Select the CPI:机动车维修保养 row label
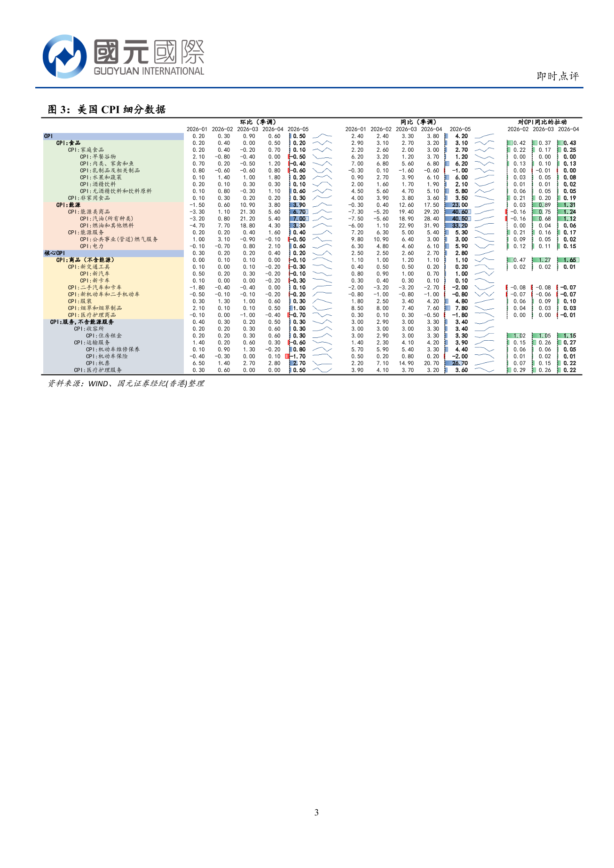This screenshot has width=614, height=868. pyautogui.click(x=112, y=350)
